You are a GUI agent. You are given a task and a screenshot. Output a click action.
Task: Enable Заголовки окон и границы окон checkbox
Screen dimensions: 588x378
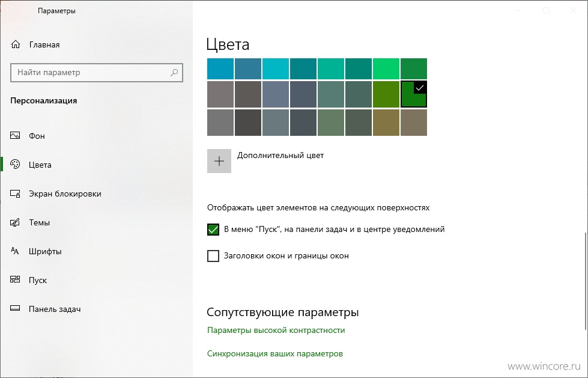point(213,256)
